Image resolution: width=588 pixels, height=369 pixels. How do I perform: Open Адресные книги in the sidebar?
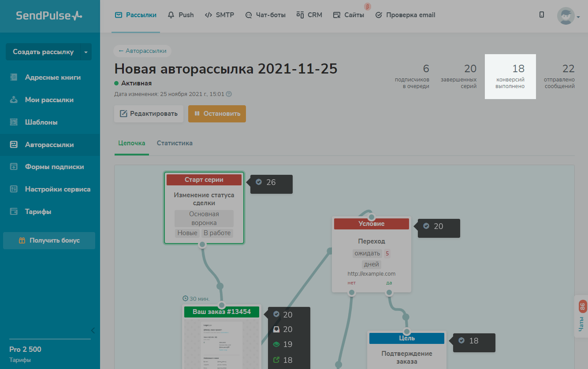point(50,77)
